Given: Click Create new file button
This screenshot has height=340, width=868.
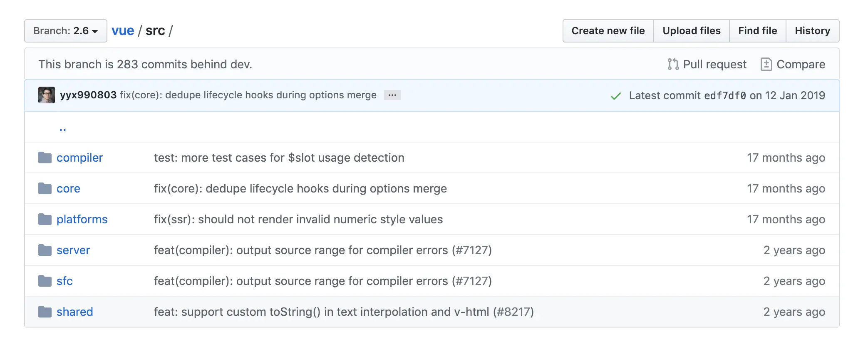Looking at the screenshot, I should click(608, 31).
